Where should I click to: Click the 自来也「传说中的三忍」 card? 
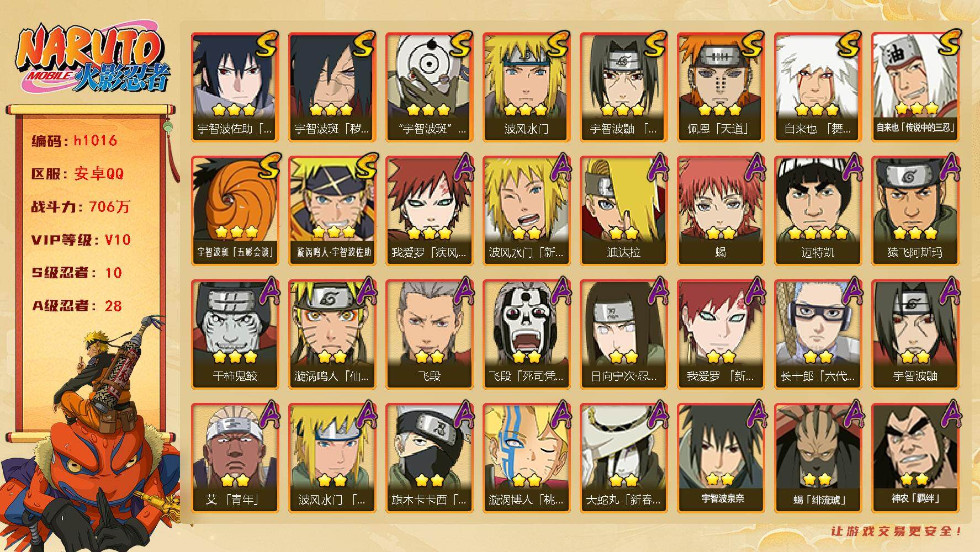click(x=914, y=87)
